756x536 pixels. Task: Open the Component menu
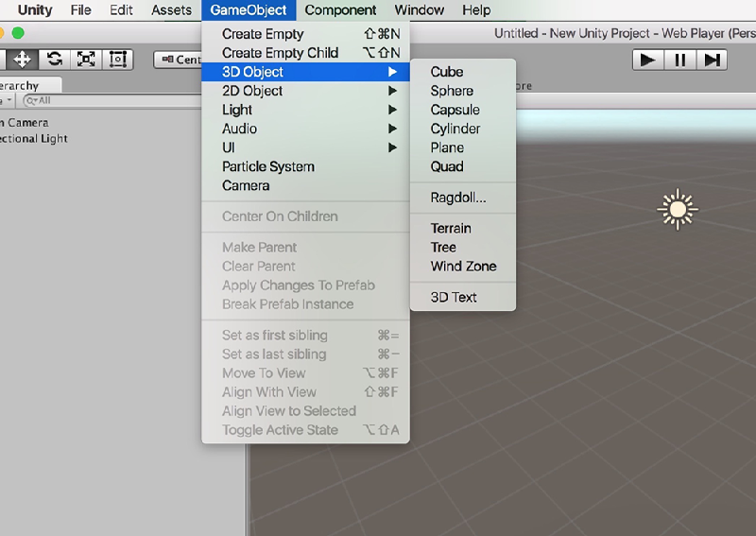pos(340,10)
